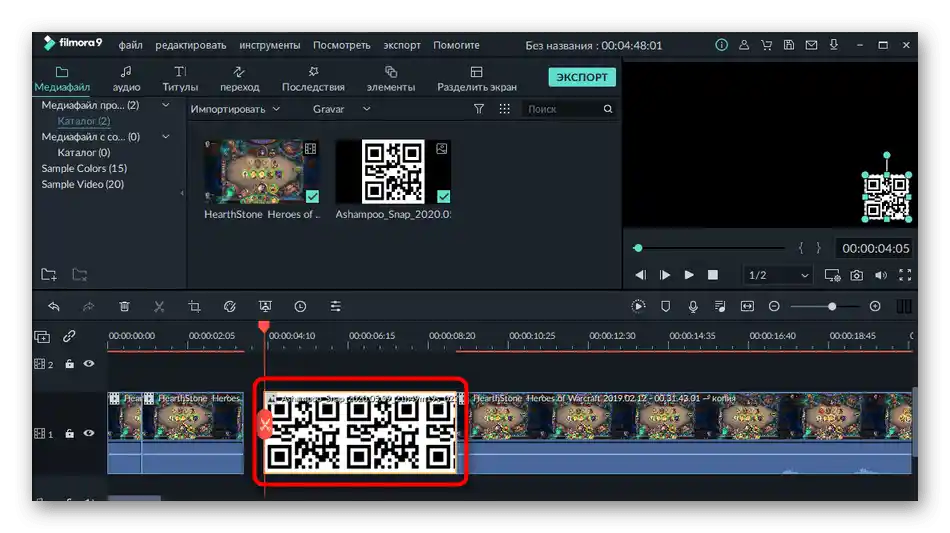Viewport: 950px width, 533px height.
Task: Take a snapshot with the camera icon
Action: pos(857,275)
